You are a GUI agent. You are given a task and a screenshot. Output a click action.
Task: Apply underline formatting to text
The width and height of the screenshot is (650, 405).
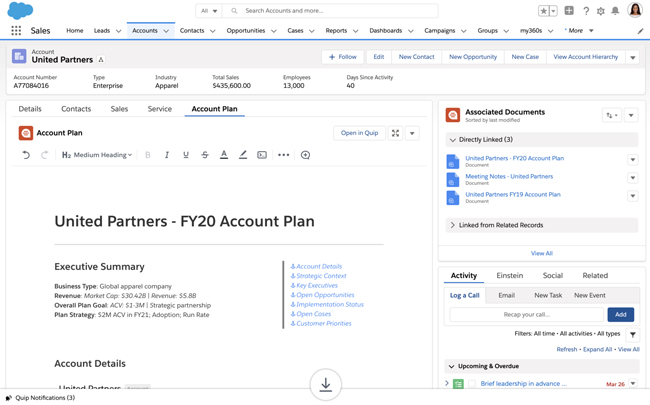pos(186,155)
